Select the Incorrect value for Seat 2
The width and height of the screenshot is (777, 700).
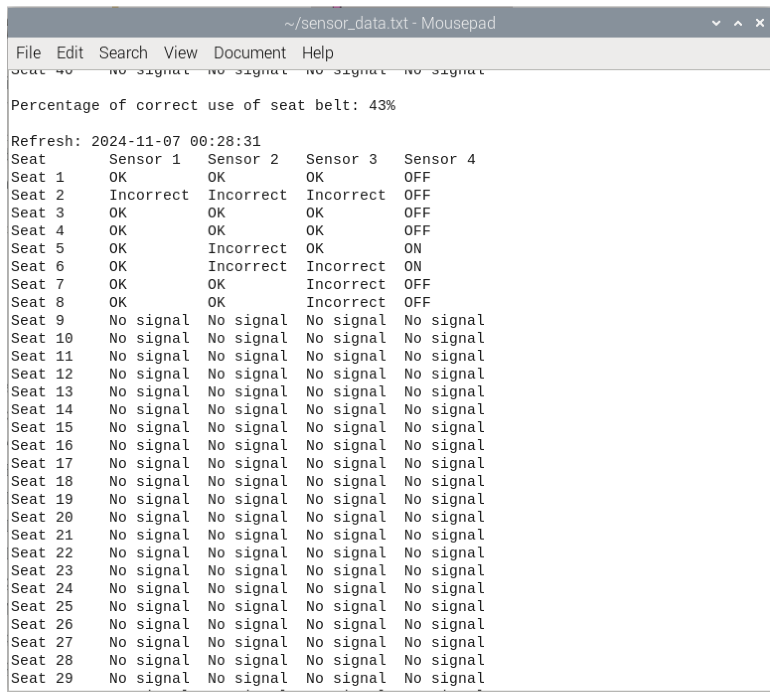pyautogui.click(x=148, y=195)
